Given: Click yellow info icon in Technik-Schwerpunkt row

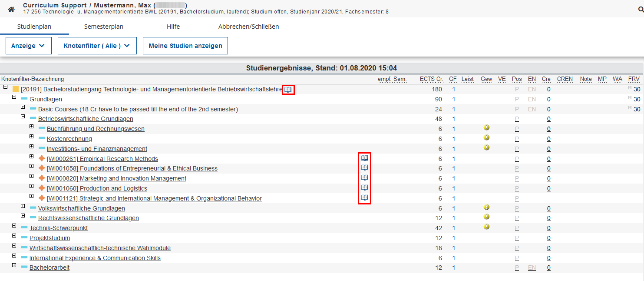Looking at the screenshot, I should (x=486, y=227).
